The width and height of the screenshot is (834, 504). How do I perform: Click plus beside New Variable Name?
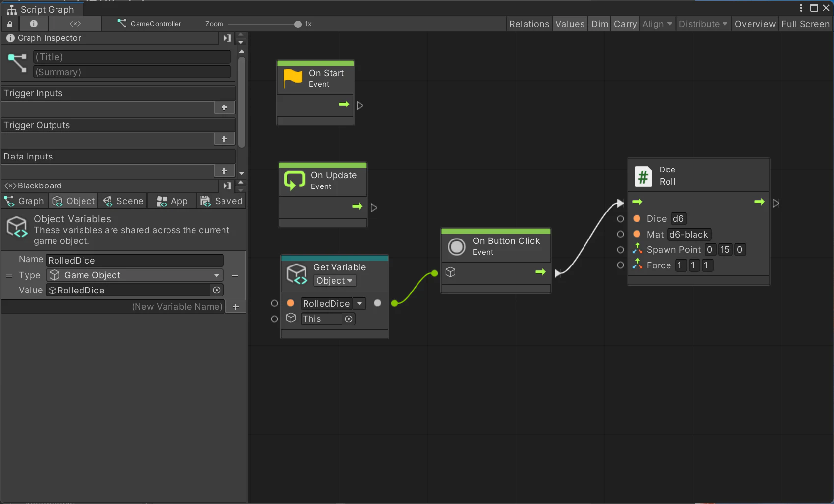click(236, 307)
